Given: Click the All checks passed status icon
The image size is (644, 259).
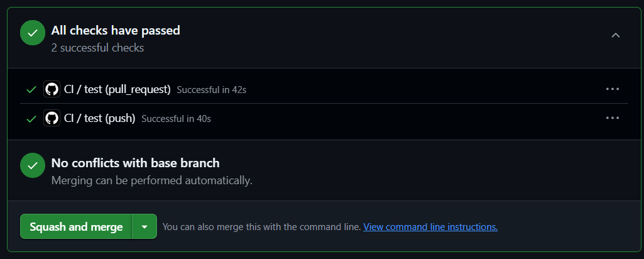Looking at the screenshot, I should 33,33.
